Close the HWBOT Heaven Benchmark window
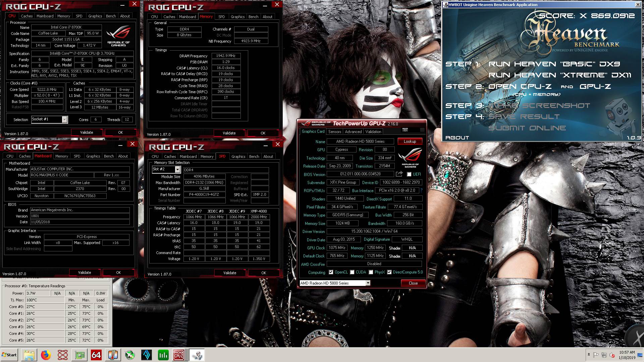The width and height of the screenshot is (644, 362). [x=638, y=4]
